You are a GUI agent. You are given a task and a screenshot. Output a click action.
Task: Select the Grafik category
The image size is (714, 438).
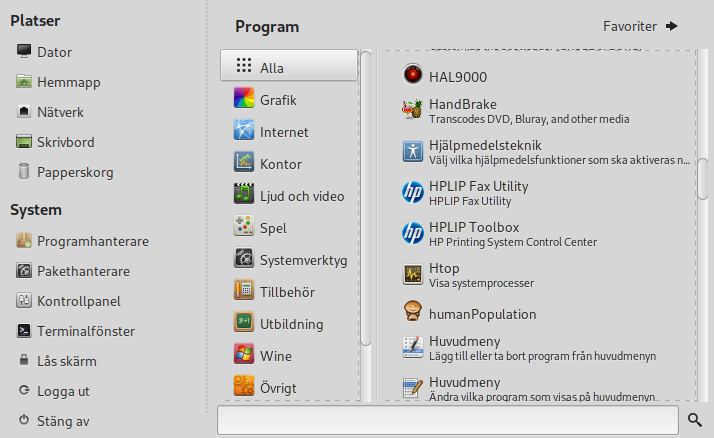278,100
